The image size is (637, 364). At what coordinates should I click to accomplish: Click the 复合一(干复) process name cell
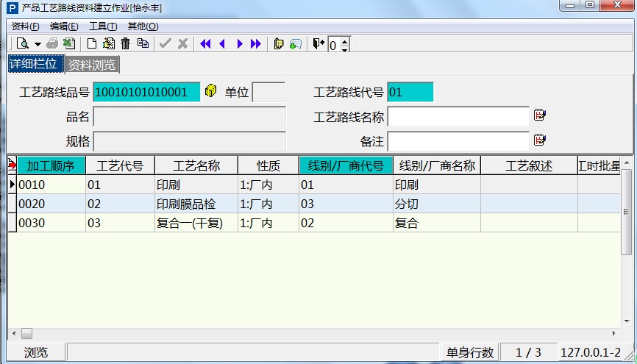[196, 223]
